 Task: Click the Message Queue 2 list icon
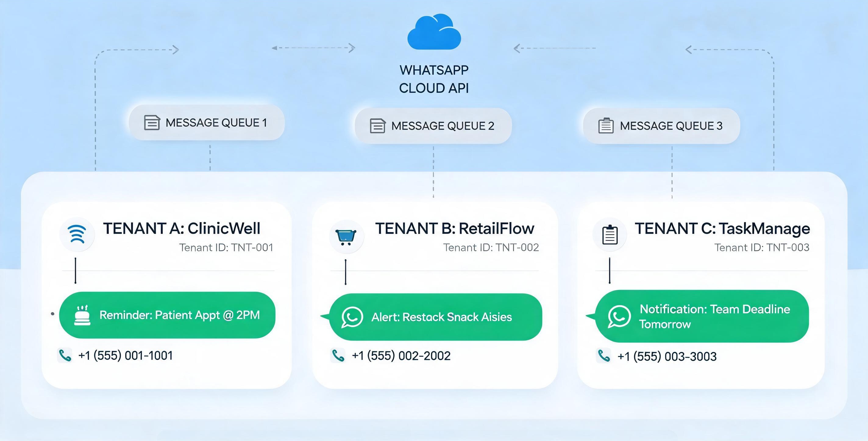[x=377, y=126]
